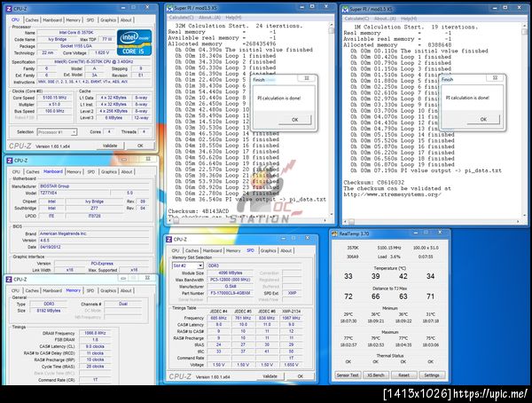
Task: Click the Load 3.6% readout in RealTemp
Action: [391, 257]
